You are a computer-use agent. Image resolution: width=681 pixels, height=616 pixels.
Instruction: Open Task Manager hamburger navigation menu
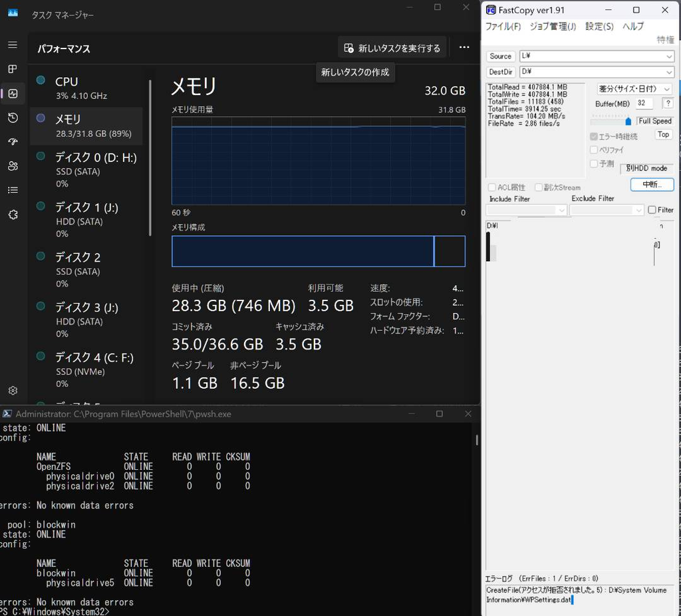tap(13, 45)
